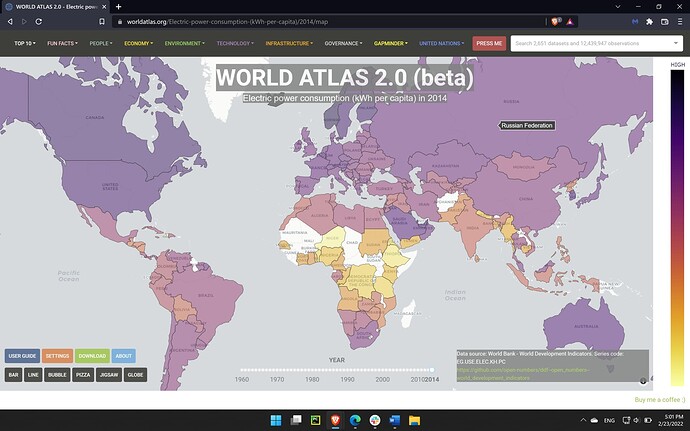Switch to the BUBBLE chart view
The height and width of the screenshot is (431, 690).
click(57, 375)
